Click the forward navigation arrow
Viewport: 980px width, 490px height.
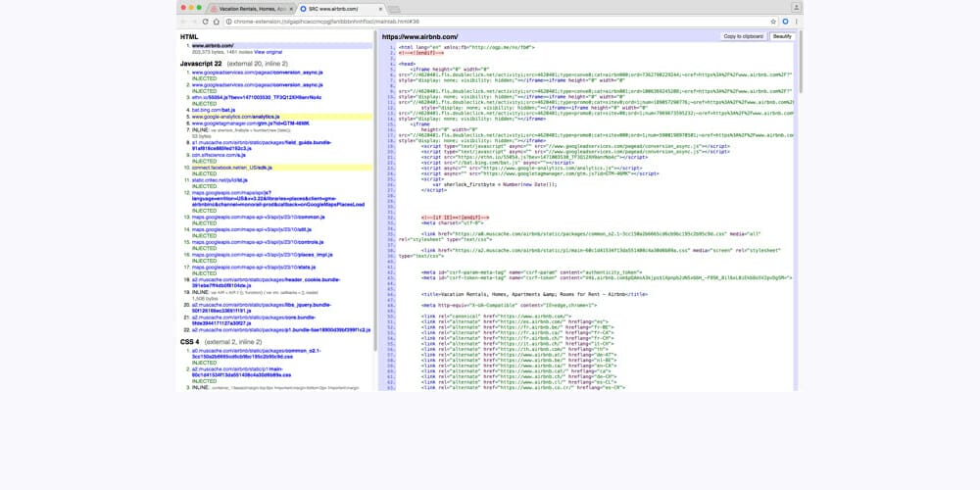click(194, 22)
